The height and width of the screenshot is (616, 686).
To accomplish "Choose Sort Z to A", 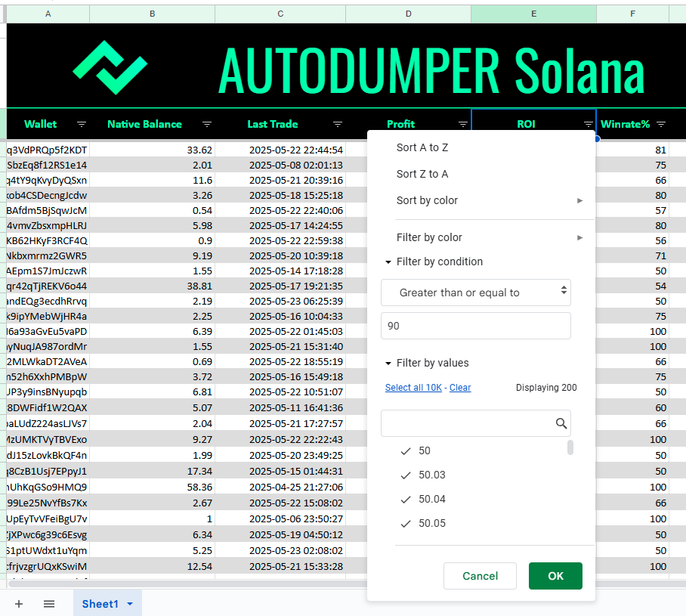I will point(422,174).
